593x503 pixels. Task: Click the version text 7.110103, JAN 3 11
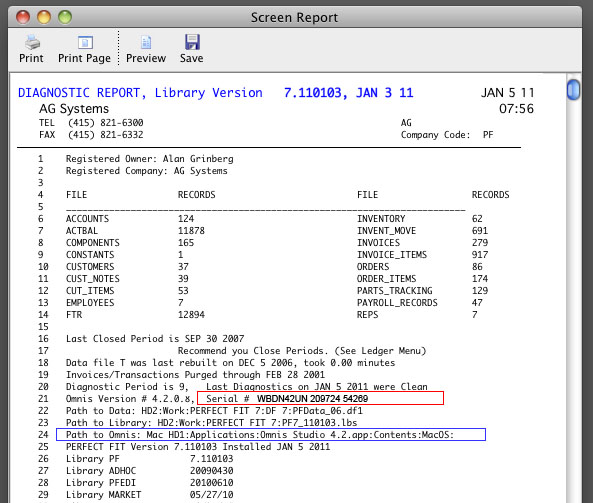(x=348, y=93)
